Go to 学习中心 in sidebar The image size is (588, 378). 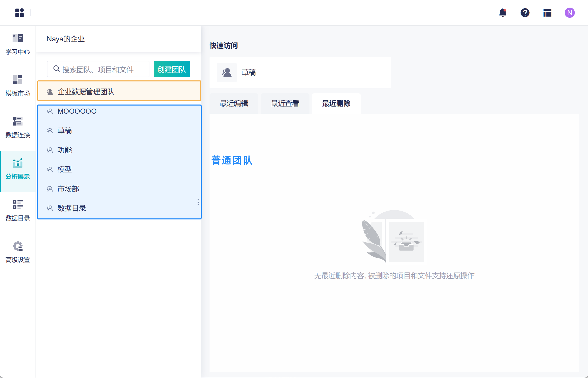tap(18, 44)
